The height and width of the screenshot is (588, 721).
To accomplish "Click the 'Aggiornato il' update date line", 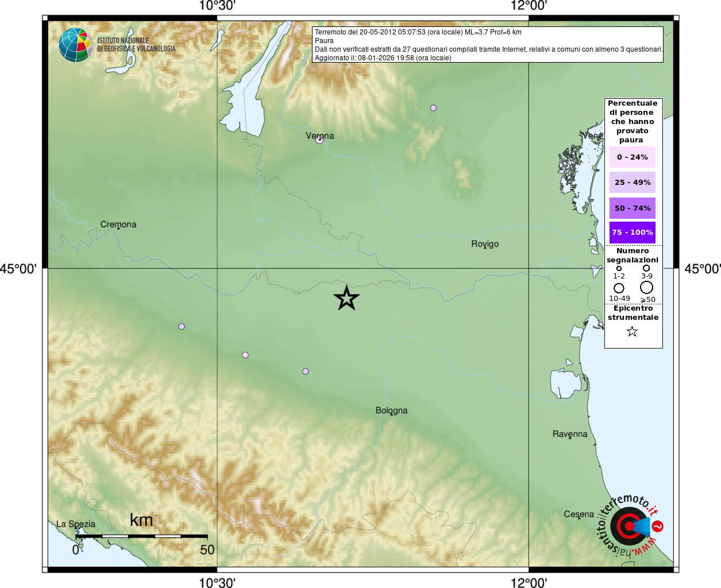I will tap(383, 58).
